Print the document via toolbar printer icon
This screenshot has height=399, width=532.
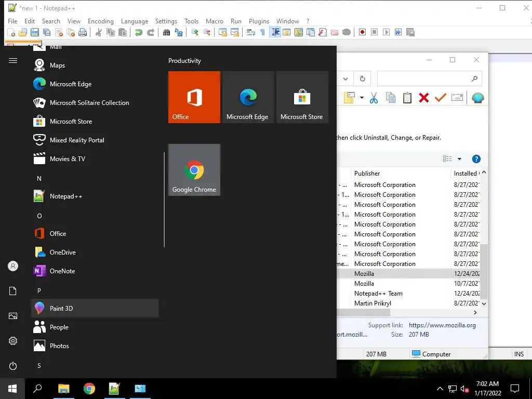(x=83, y=32)
